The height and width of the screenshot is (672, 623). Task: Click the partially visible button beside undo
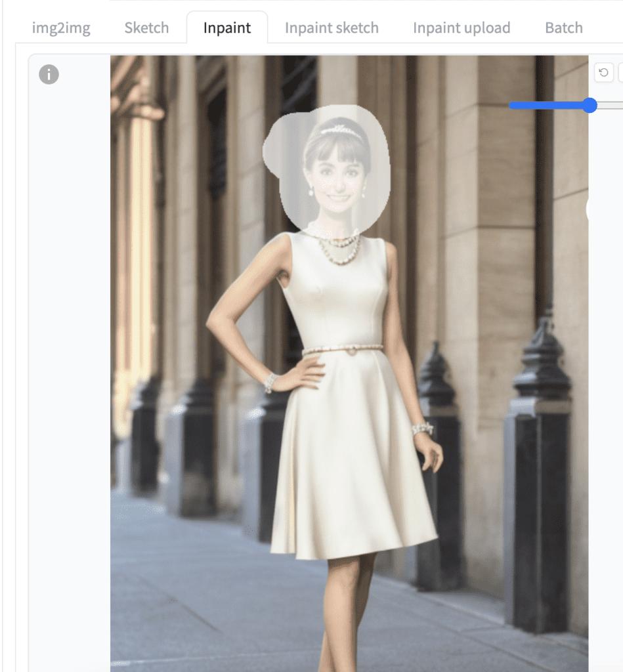click(620, 73)
